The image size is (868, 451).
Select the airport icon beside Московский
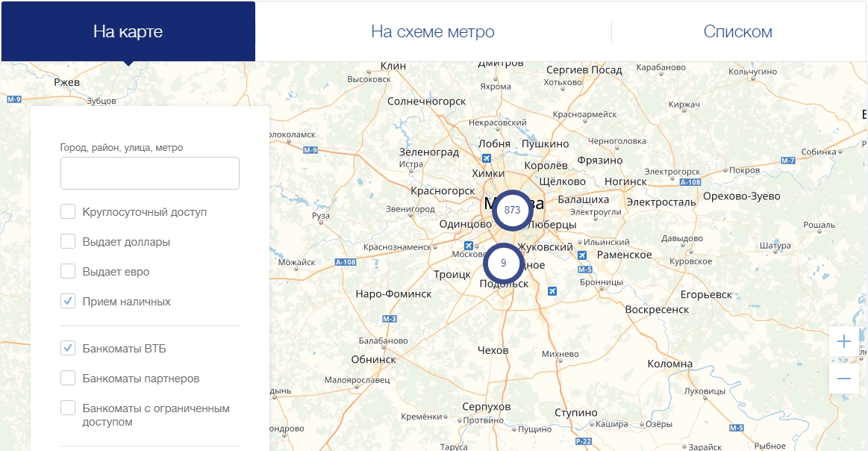(468, 246)
